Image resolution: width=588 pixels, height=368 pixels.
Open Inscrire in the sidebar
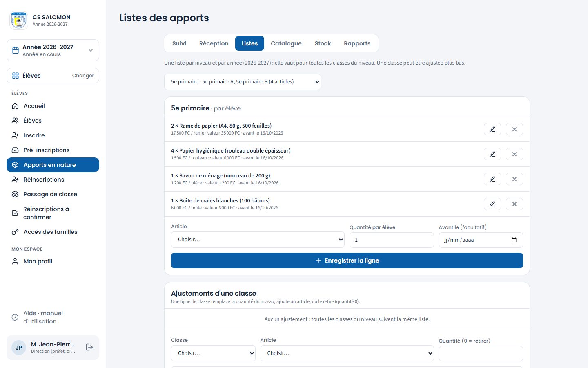[x=53, y=135]
